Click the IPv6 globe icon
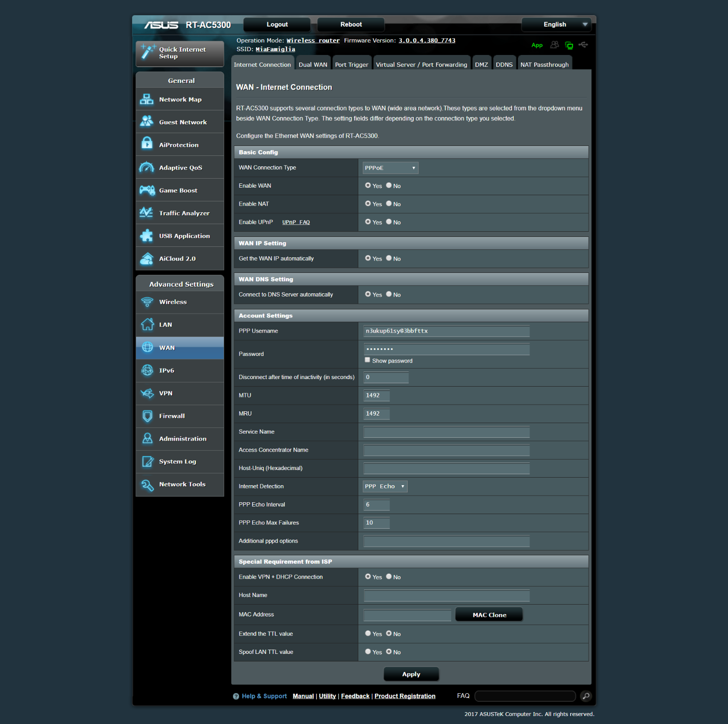Screen dimensions: 728x724 click(147, 370)
